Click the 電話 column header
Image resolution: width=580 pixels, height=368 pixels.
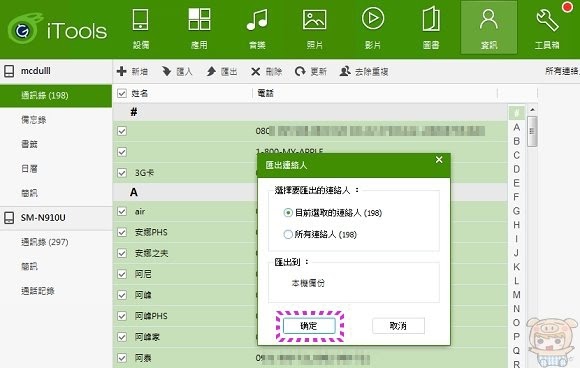point(265,93)
